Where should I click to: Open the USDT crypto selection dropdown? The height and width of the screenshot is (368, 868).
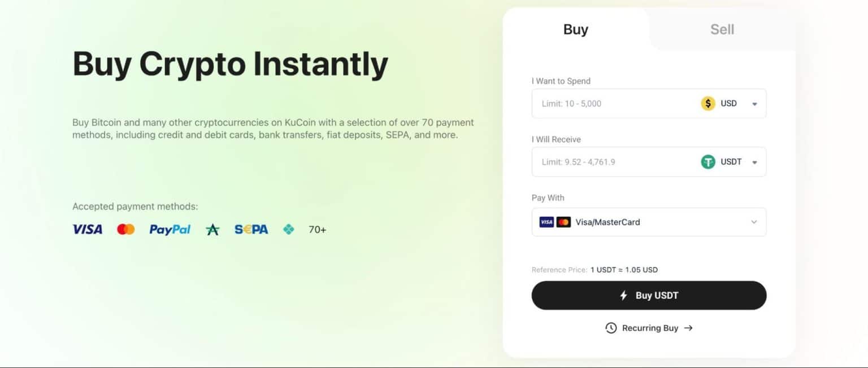coord(754,161)
